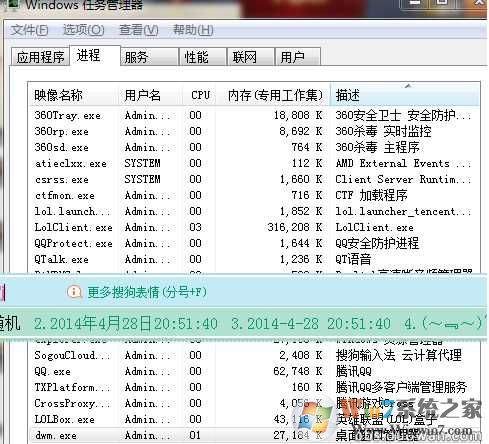Choose candidate 4. emoticon (~﹃~)
This screenshot has width=489, height=444.
(x=443, y=323)
